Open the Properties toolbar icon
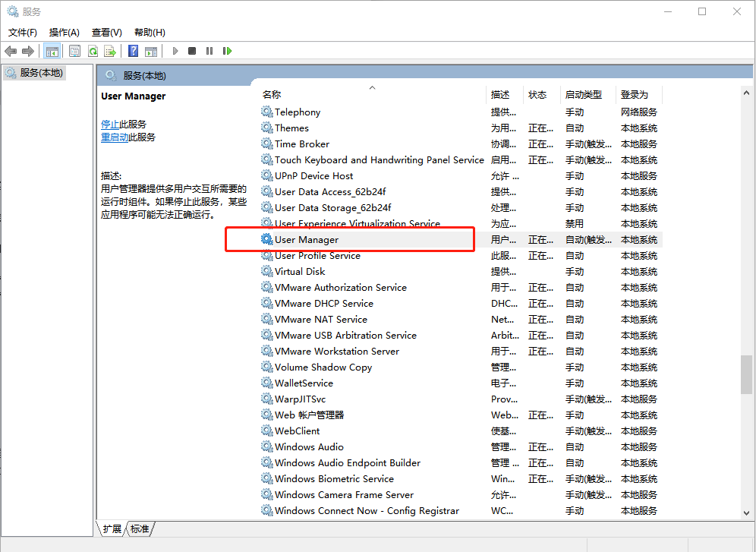The image size is (756, 552). click(x=74, y=51)
